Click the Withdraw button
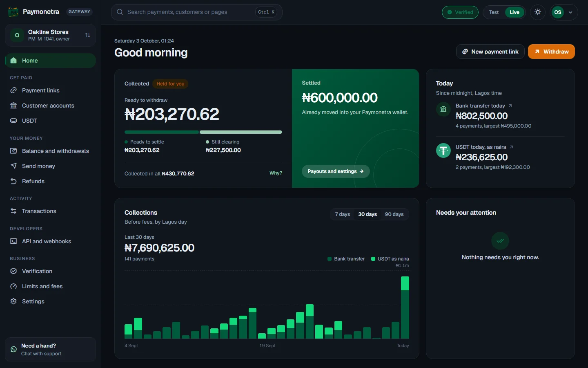Viewport: 588px width, 368px height. pyautogui.click(x=551, y=52)
